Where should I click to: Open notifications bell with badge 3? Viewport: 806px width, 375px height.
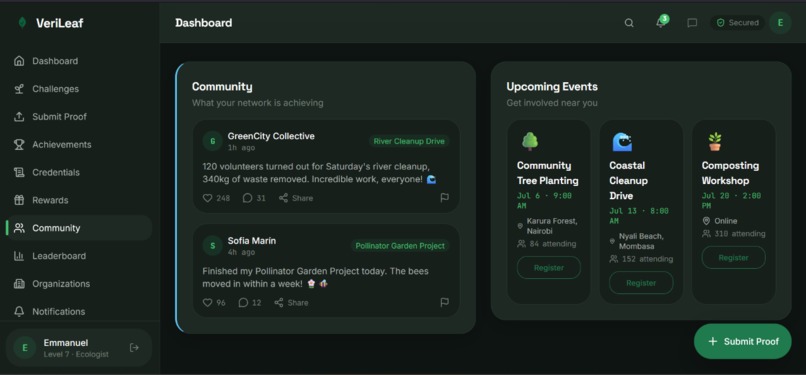(661, 22)
